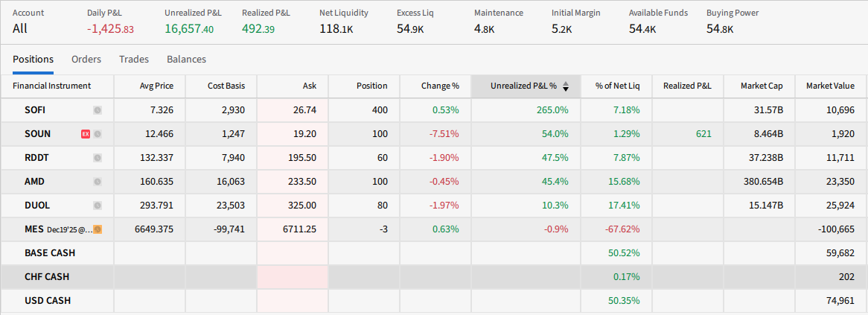Click SOFI ask price 26.74
The image size is (868, 315).
coord(306,110)
